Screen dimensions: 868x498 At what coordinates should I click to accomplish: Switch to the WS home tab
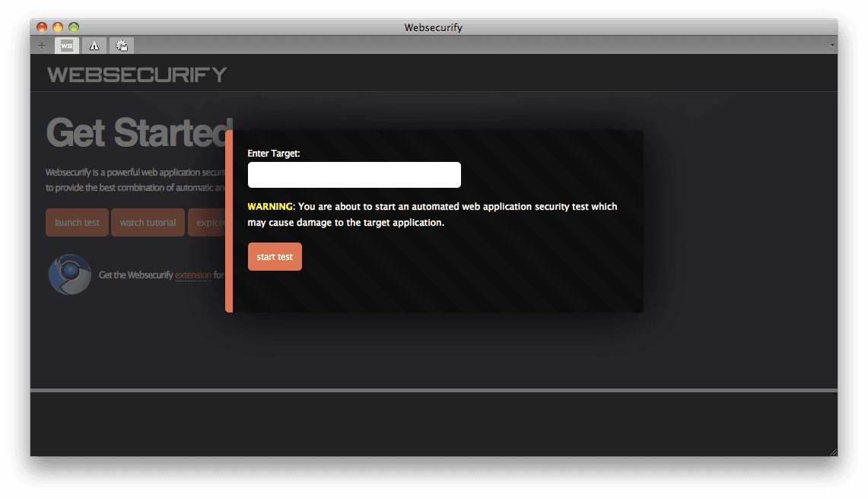(x=67, y=46)
